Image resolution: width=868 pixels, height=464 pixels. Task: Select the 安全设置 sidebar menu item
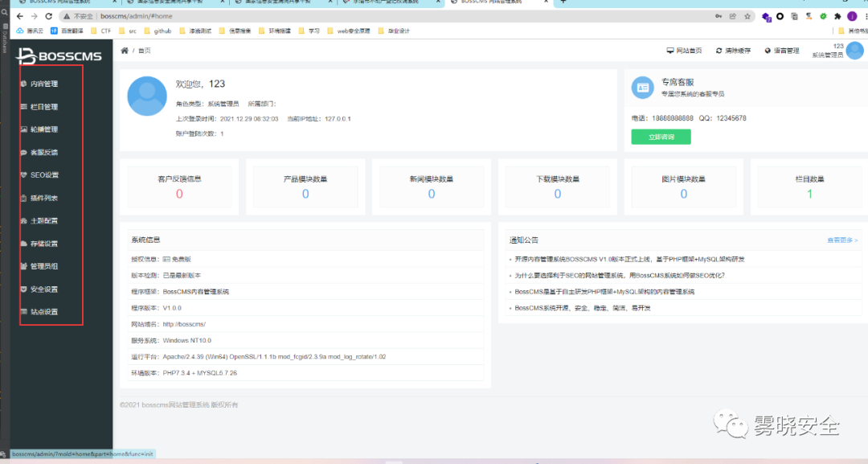pyautogui.click(x=39, y=289)
